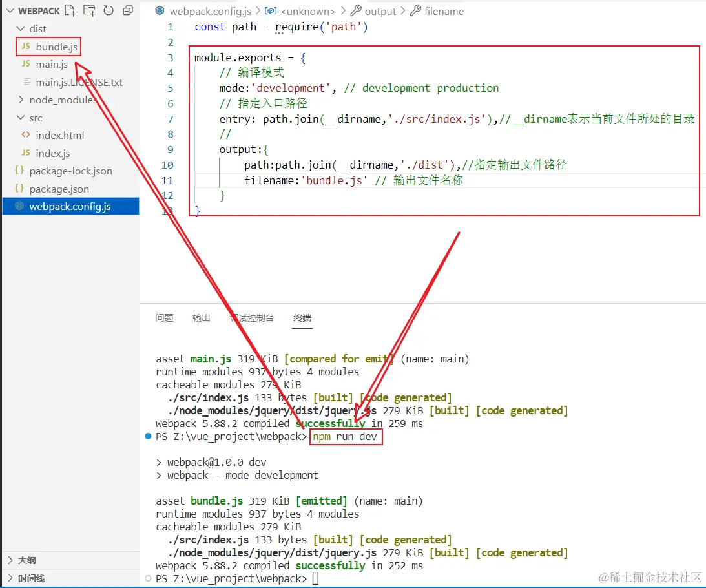Open main.js.LICENSE.txt file
Image resolution: width=706 pixels, height=588 pixels.
coord(79,83)
